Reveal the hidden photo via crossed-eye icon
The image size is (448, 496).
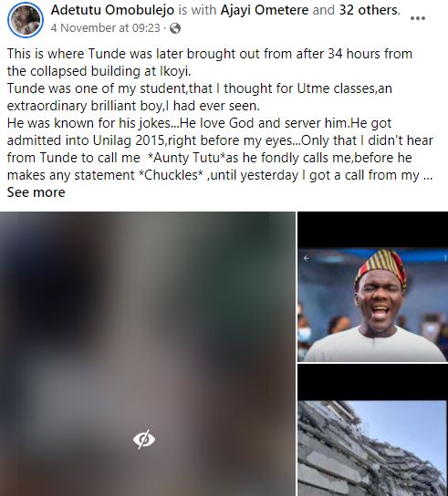(x=144, y=439)
